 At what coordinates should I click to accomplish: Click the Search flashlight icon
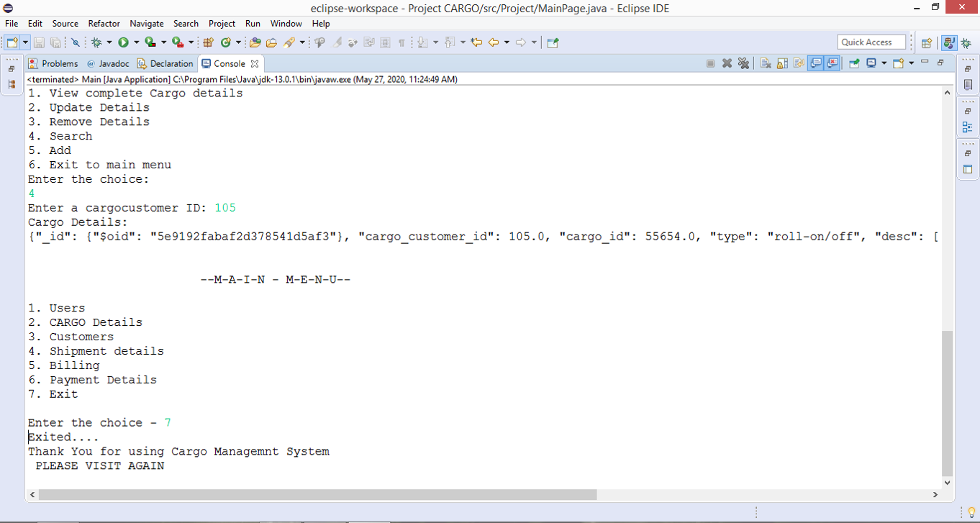(x=289, y=42)
